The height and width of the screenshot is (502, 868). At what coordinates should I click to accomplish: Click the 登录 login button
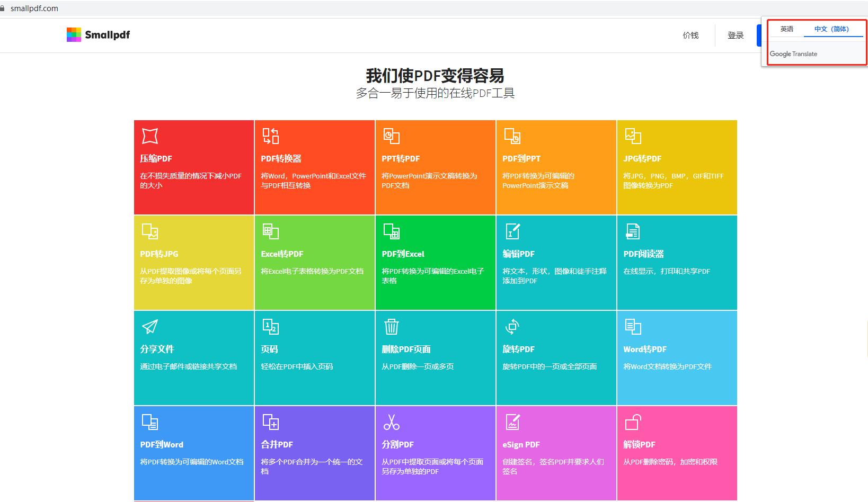[736, 35]
